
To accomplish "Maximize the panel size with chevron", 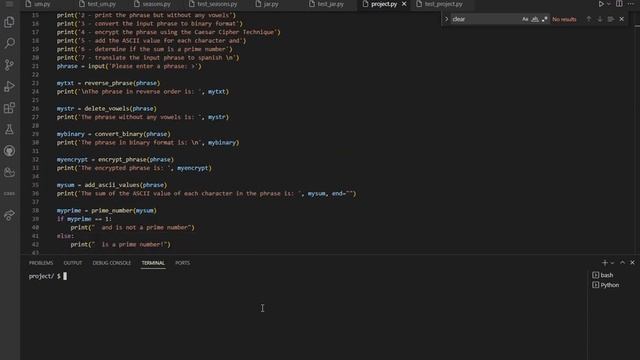I will coord(622,263).
